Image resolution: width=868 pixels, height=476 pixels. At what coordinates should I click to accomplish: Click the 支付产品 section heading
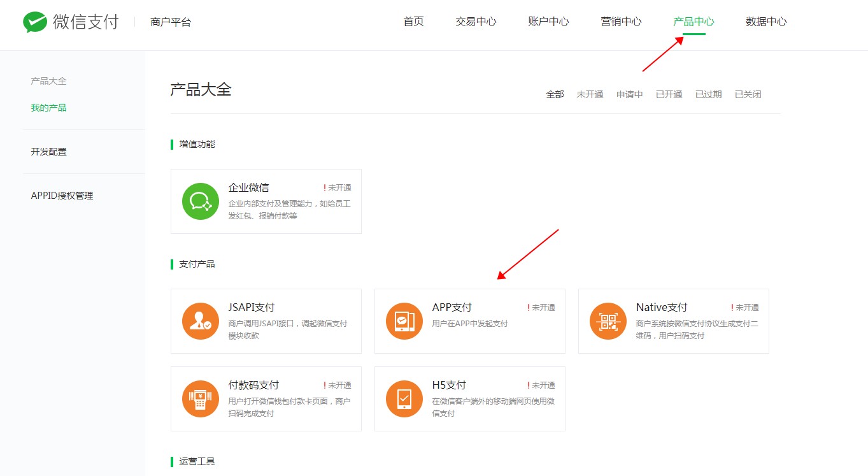[197, 264]
